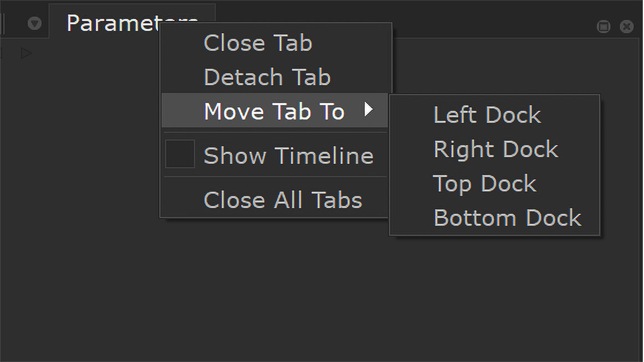Click the partially visible icon left of play triangle

point(1,53)
